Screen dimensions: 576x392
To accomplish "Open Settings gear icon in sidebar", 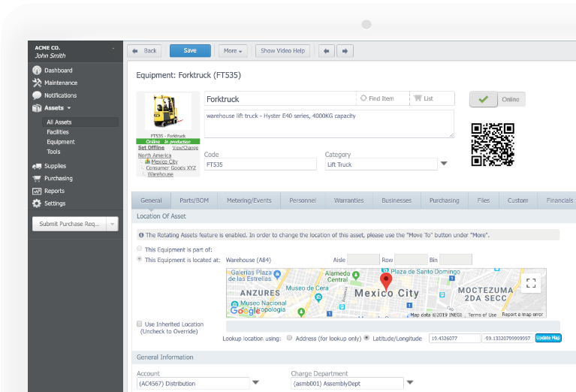I will (x=37, y=204).
